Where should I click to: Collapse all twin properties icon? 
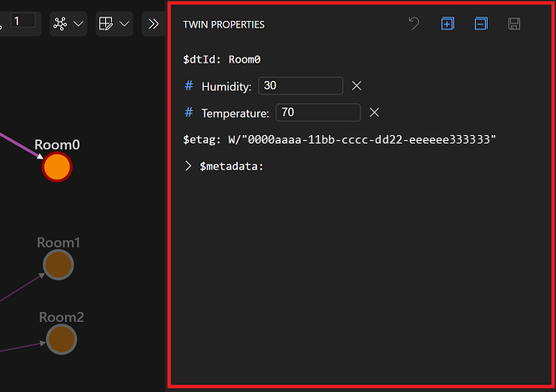click(x=481, y=23)
